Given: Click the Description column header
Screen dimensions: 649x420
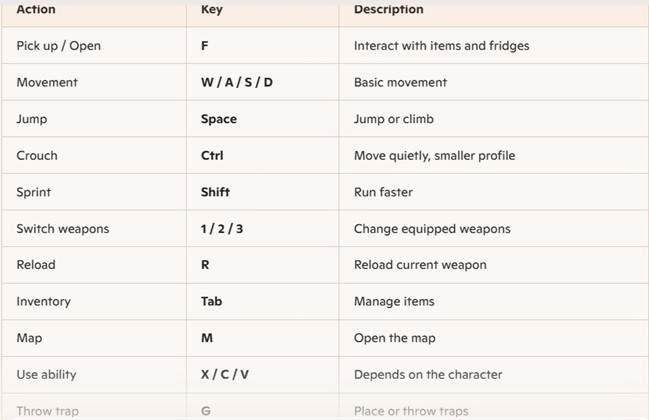Looking at the screenshot, I should tap(388, 10).
